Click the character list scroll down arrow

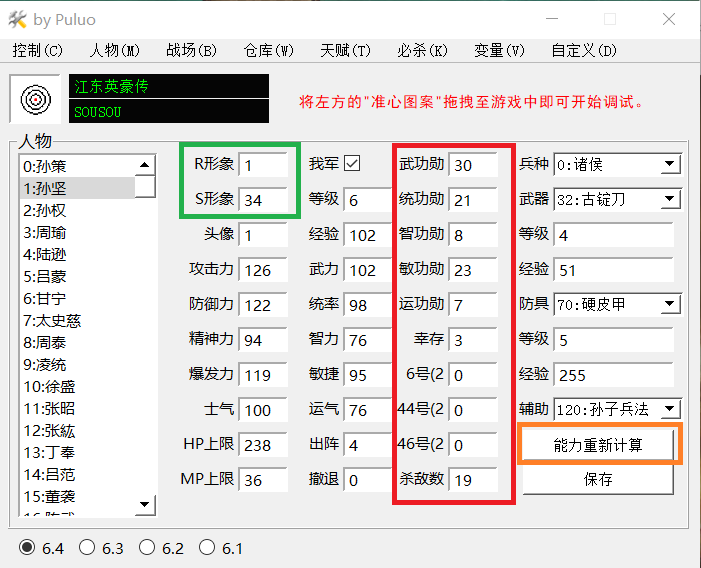click(144, 505)
